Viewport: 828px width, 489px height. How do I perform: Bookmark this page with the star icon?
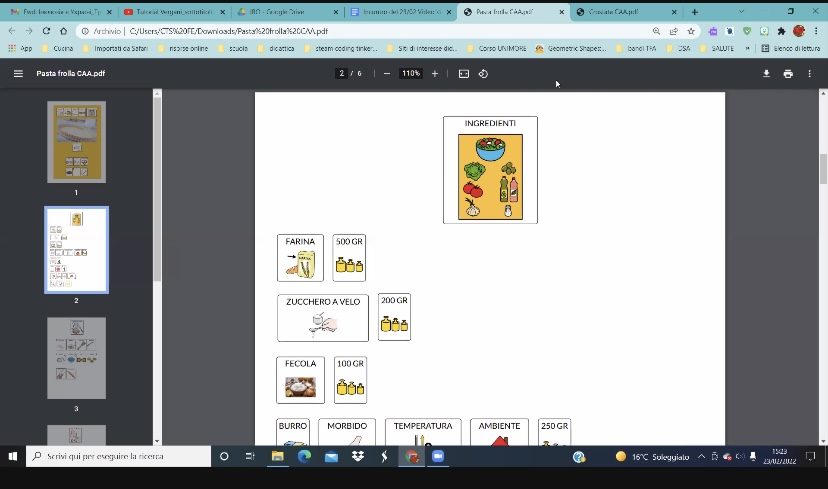(691, 31)
